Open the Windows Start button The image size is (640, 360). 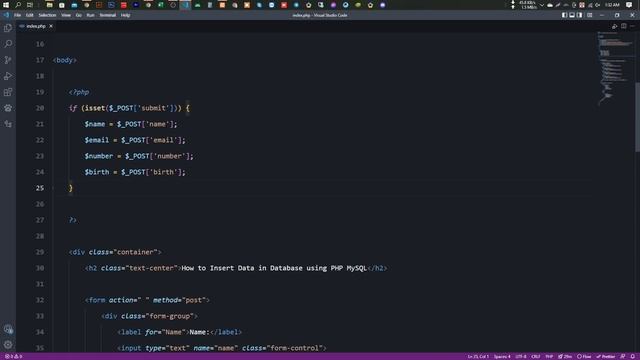[x=6, y=5]
